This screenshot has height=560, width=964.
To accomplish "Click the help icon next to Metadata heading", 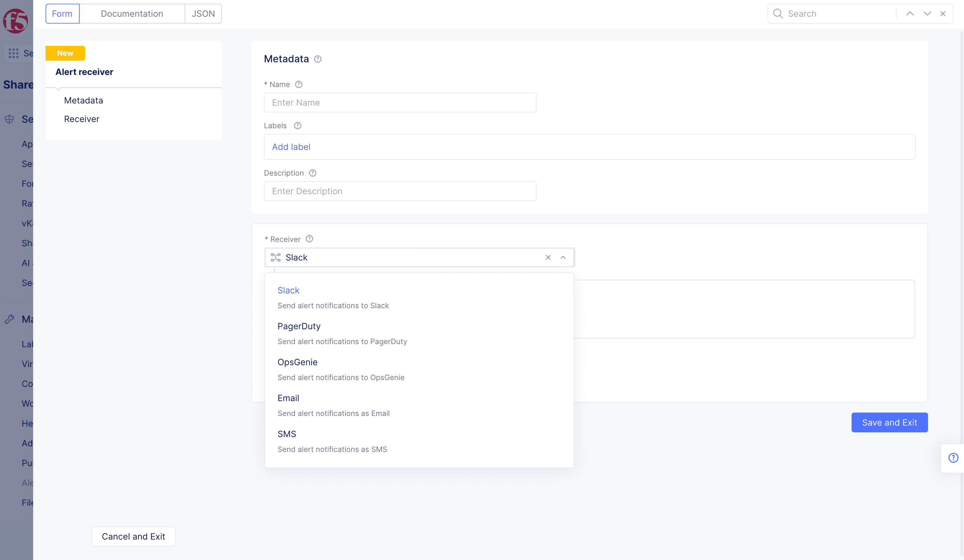I will click(x=318, y=59).
